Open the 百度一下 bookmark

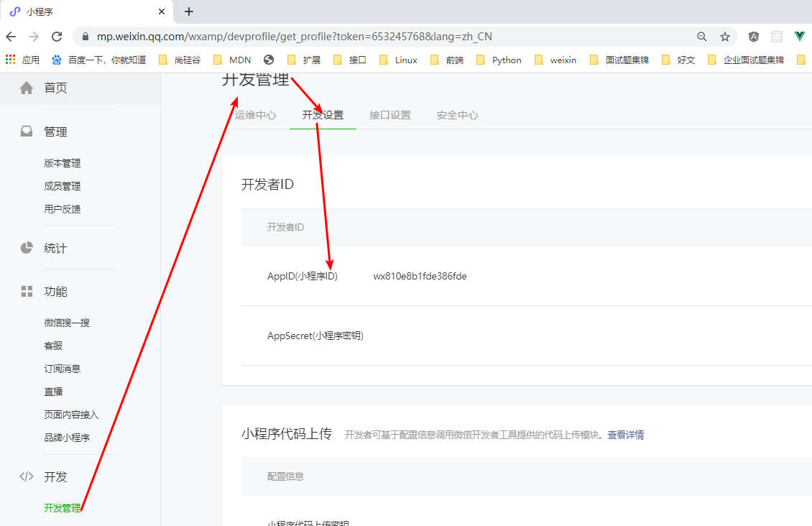click(99, 60)
